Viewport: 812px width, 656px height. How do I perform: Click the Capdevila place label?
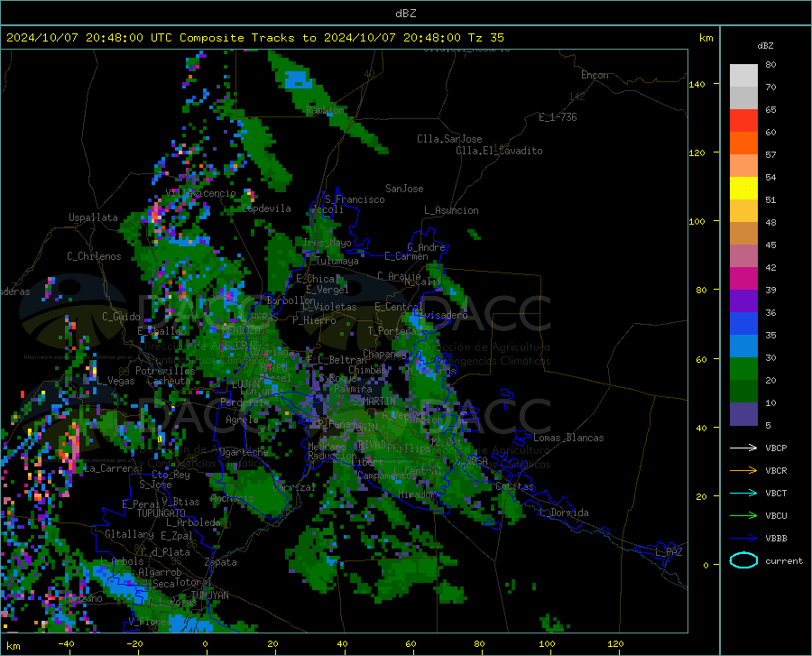coord(267,208)
